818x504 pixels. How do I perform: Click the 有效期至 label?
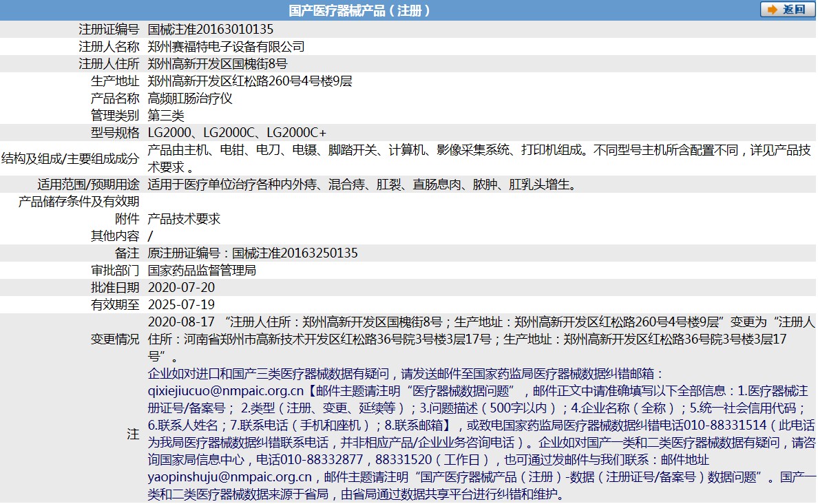pos(115,305)
